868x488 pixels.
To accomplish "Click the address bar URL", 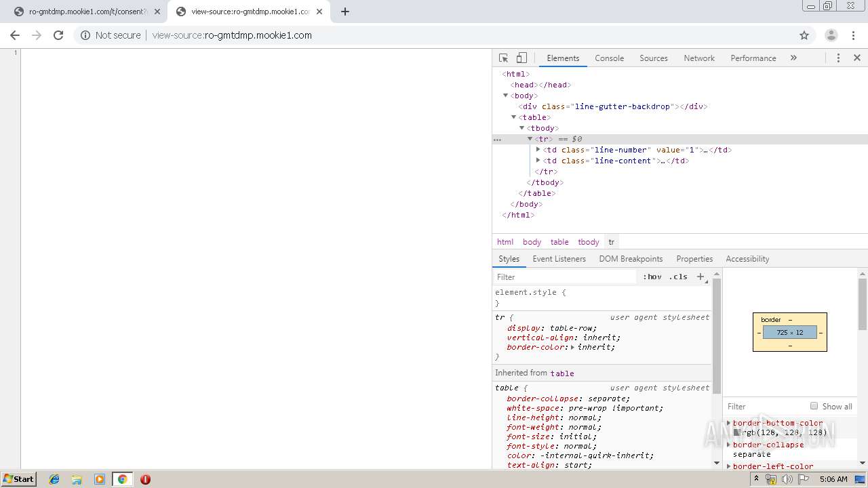I will tap(232, 35).
